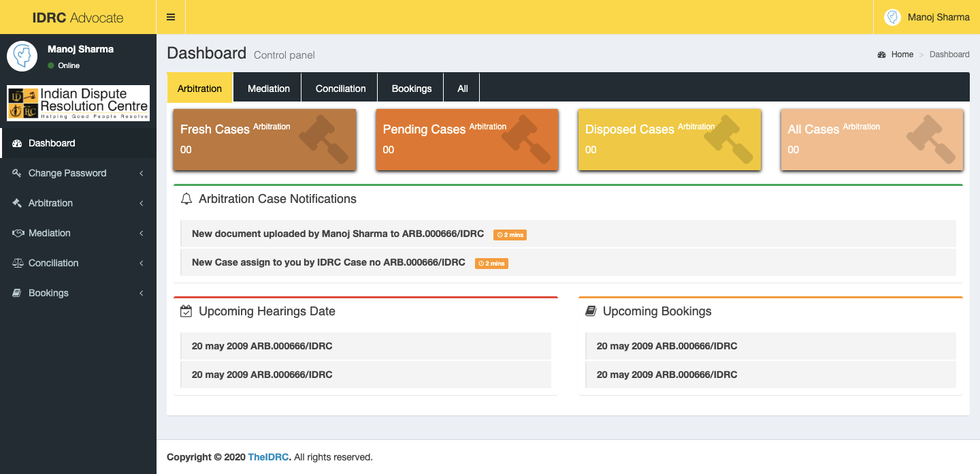Click the book icon beside Upcoming Bookings
The height and width of the screenshot is (474, 980).
pos(591,311)
